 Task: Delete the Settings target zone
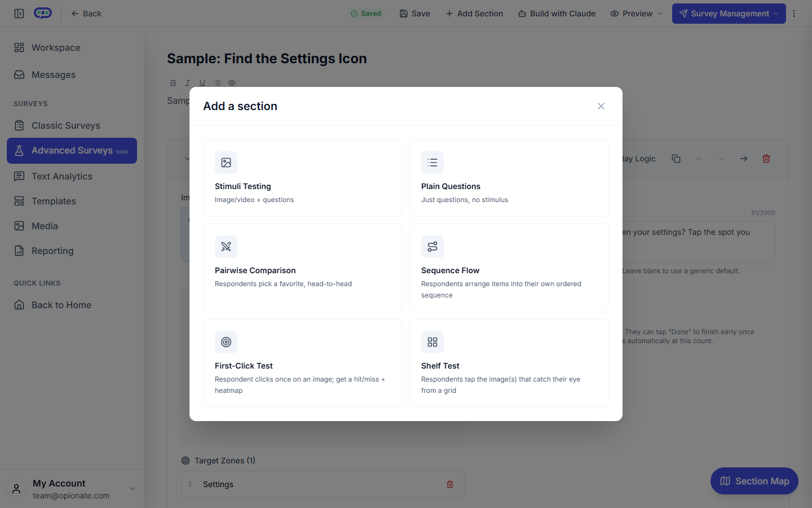[x=450, y=484]
